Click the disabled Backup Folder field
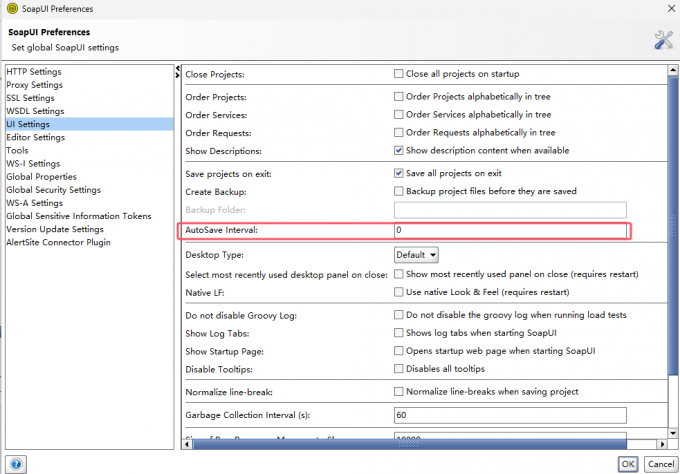The height and width of the screenshot is (474, 680). [510, 210]
